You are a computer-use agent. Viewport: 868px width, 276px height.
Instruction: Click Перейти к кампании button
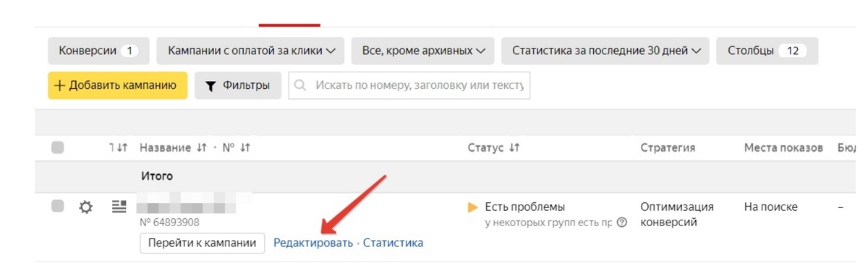coord(203,243)
